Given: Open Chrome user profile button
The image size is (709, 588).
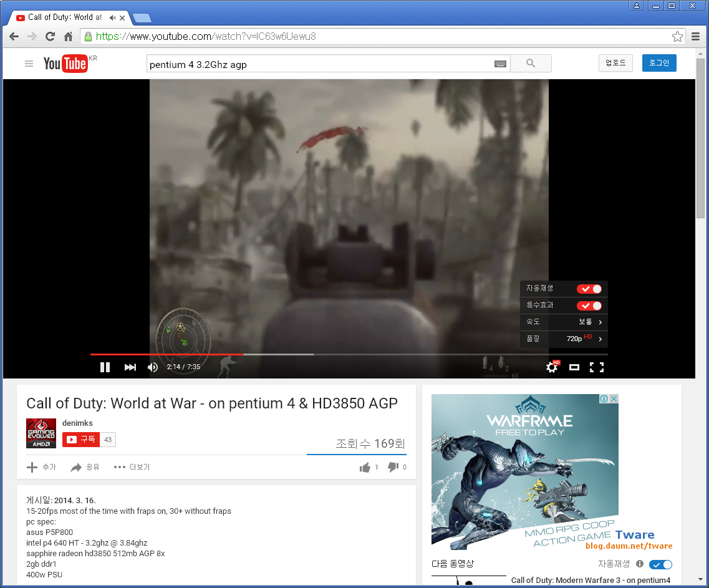Looking at the screenshot, I should pyautogui.click(x=636, y=6).
